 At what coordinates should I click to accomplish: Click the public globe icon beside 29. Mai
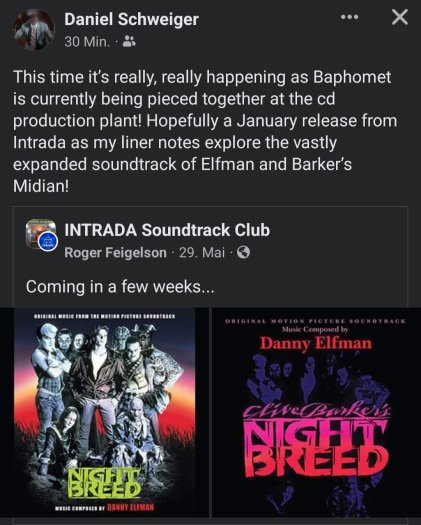coord(243,253)
